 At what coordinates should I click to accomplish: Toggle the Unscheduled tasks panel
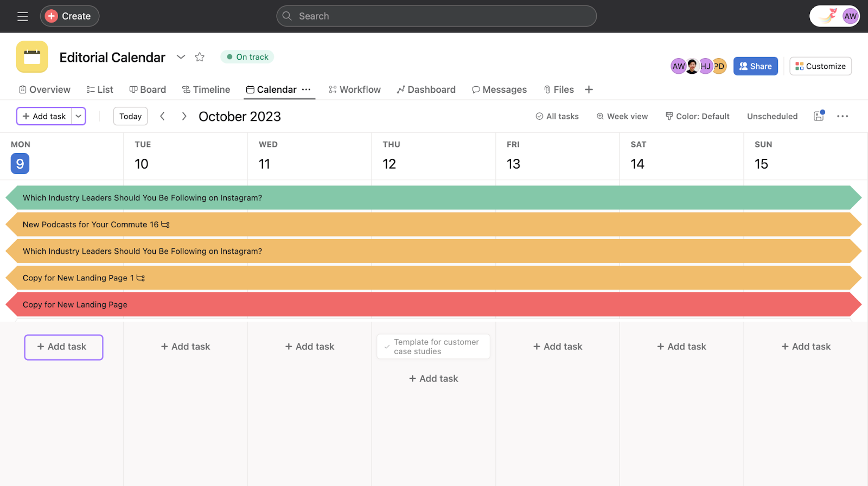772,116
